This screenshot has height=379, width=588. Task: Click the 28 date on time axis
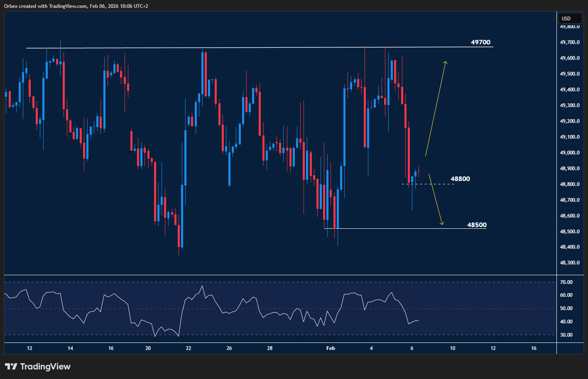point(270,348)
